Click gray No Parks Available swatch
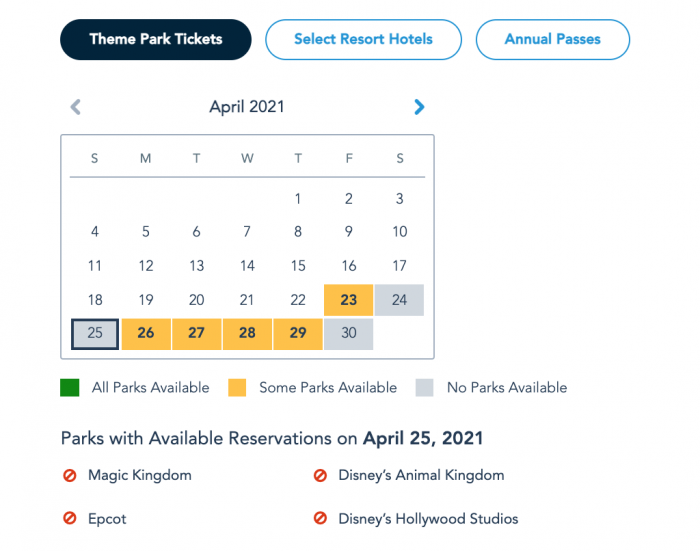The image size is (700, 551). pyautogui.click(x=425, y=388)
